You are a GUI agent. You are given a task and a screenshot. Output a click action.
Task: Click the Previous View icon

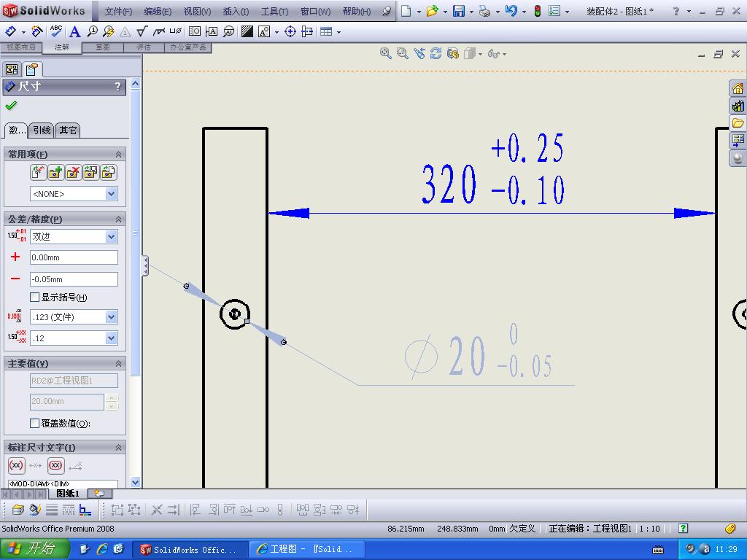(419, 53)
